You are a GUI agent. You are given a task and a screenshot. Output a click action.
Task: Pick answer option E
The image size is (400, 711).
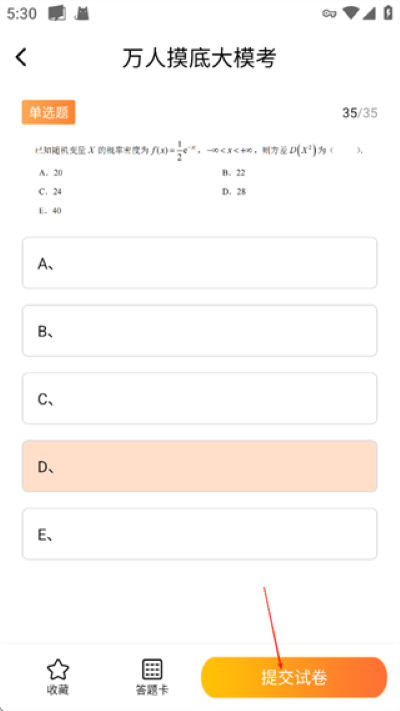point(200,534)
